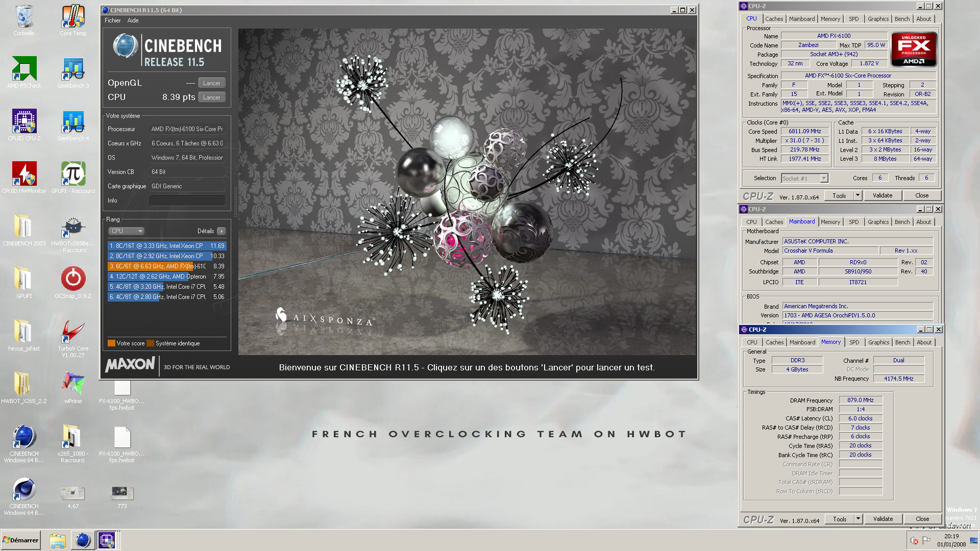Open the GPUPI Raccourci pi icon
Viewport: 980px width, 551px height.
click(x=73, y=178)
